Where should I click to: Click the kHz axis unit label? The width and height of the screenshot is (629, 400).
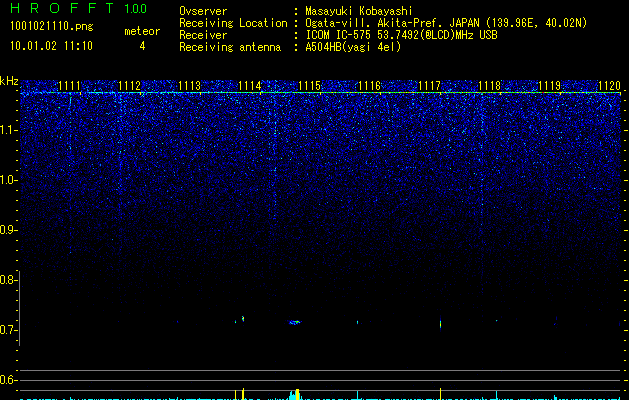point(9,81)
